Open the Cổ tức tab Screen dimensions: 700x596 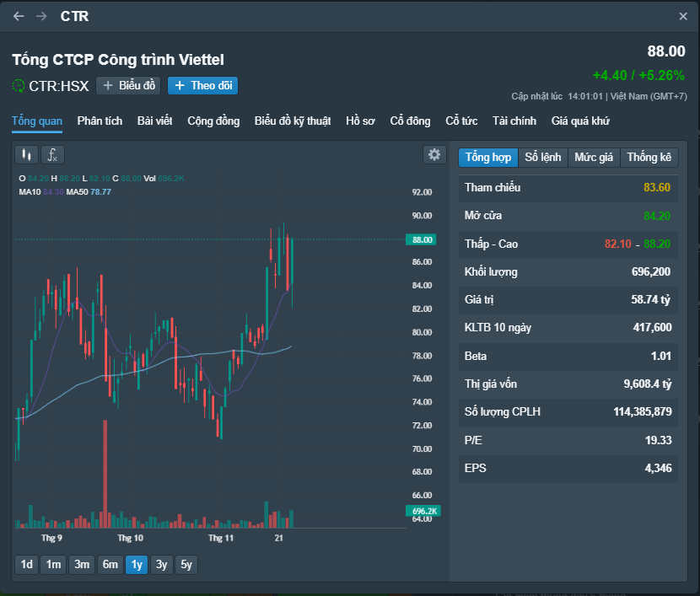coord(461,121)
